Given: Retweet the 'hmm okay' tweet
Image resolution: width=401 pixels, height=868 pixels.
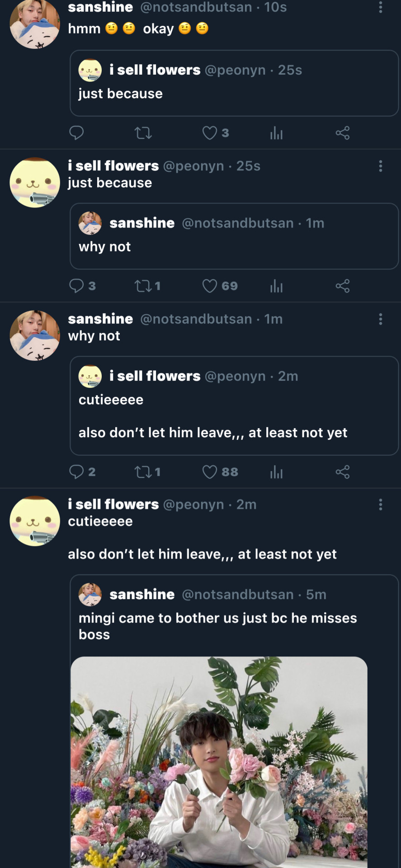Looking at the screenshot, I should (143, 133).
